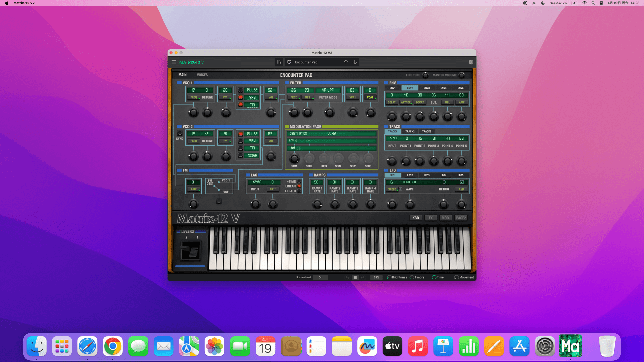Viewport: 644px width, 362px height.
Task: Open the Matrix-12 V hamburger menu
Action: click(174, 62)
